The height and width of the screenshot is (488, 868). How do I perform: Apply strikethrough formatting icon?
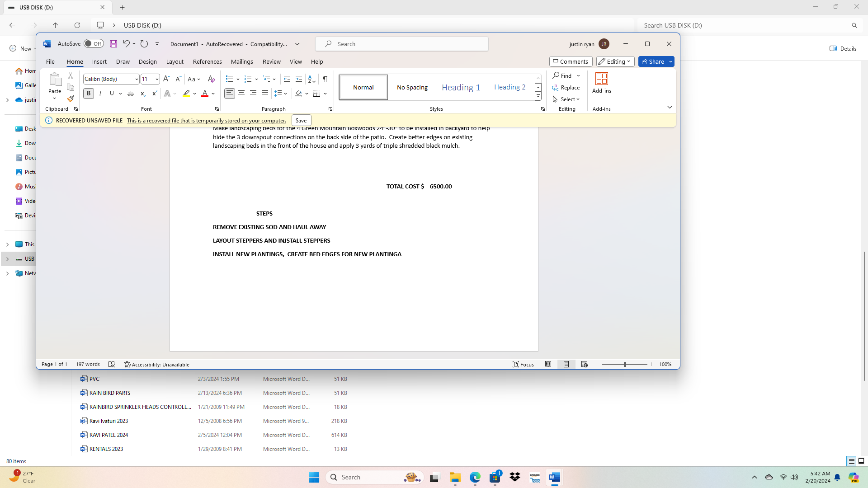(130, 94)
